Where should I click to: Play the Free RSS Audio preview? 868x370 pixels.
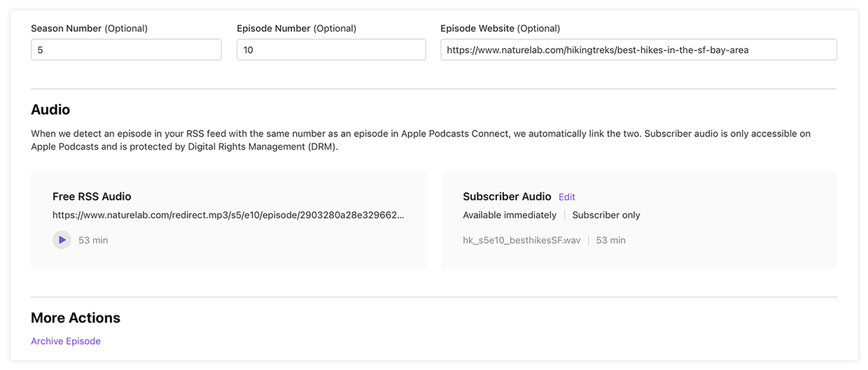pyautogui.click(x=62, y=240)
